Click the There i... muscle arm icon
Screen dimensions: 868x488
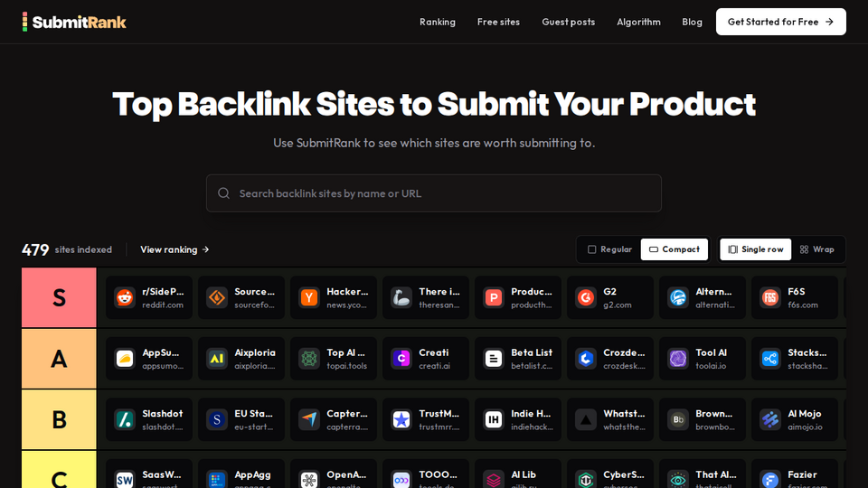click(401, 297)
